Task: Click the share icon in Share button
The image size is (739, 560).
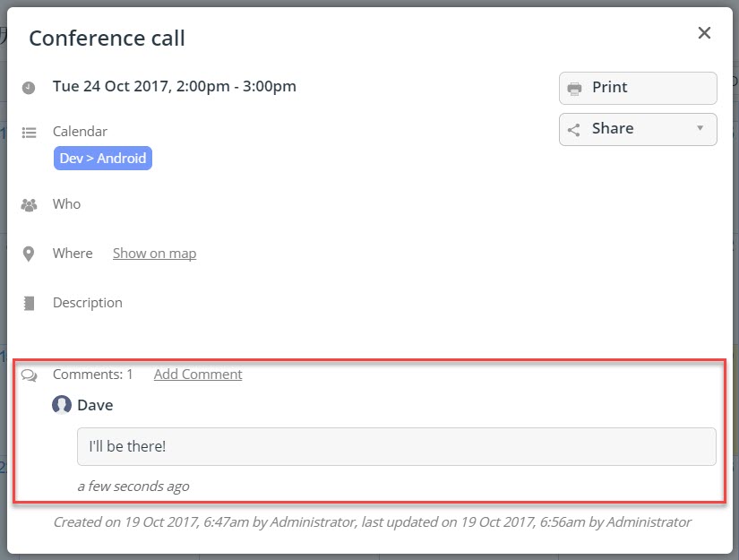Action: [573, 130]
